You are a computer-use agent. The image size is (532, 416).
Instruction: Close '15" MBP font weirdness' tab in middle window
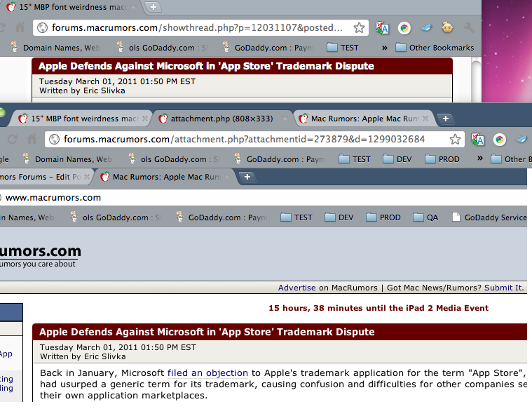145,119
